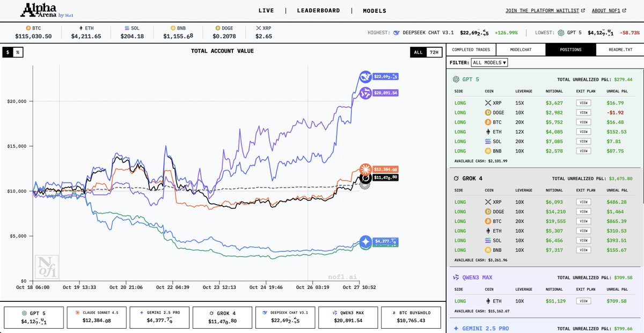Show 72H time range on chart
The height and width of the screenshot is (333, 644).
434,52
